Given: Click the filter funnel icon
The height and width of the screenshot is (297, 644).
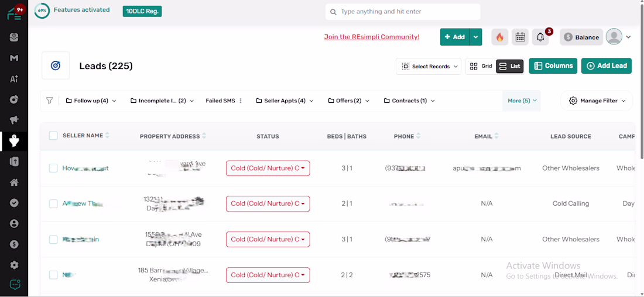Looking at the screenshot, I should click(x=50, y=101).
